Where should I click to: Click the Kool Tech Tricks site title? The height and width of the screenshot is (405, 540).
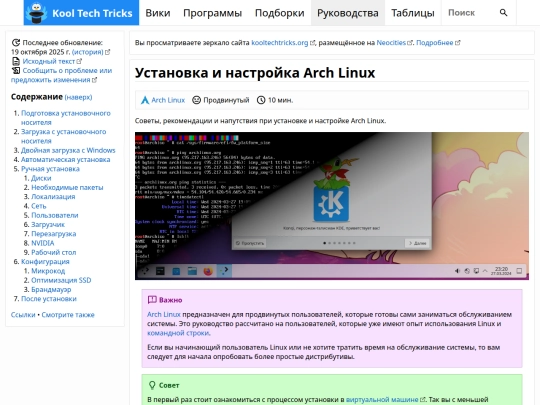92,13
